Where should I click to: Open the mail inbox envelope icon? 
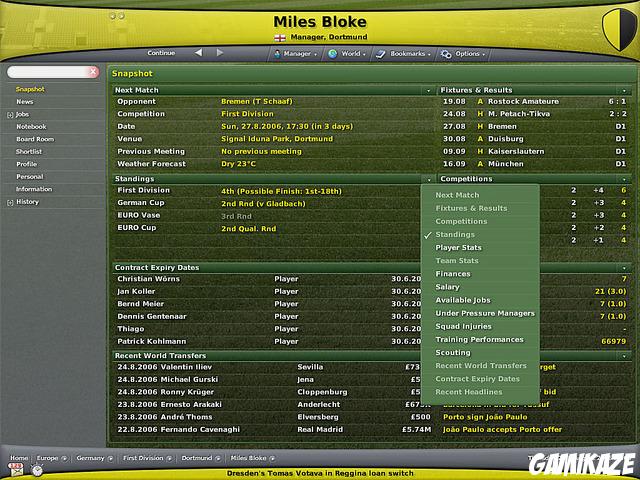click(x=16, y=470)
